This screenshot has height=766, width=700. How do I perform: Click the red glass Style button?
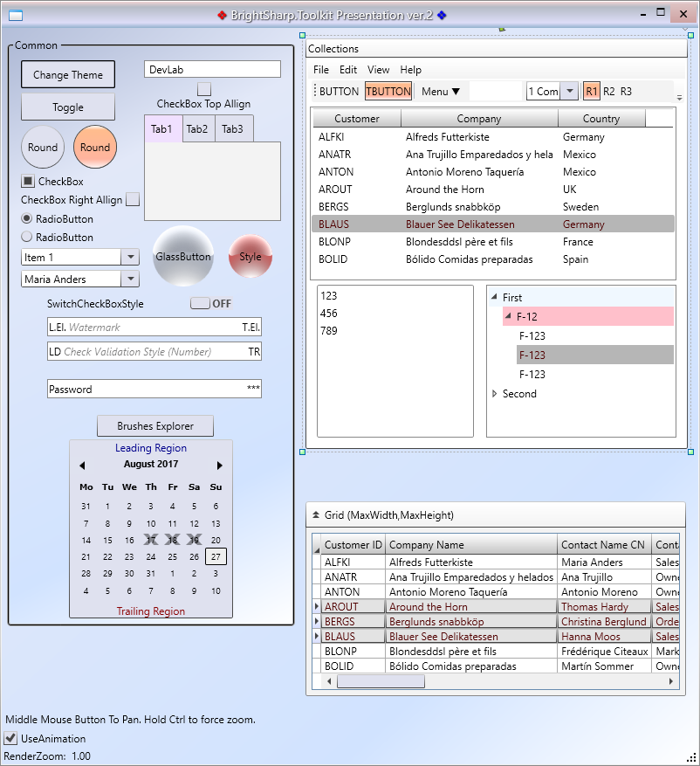point(250,257)
